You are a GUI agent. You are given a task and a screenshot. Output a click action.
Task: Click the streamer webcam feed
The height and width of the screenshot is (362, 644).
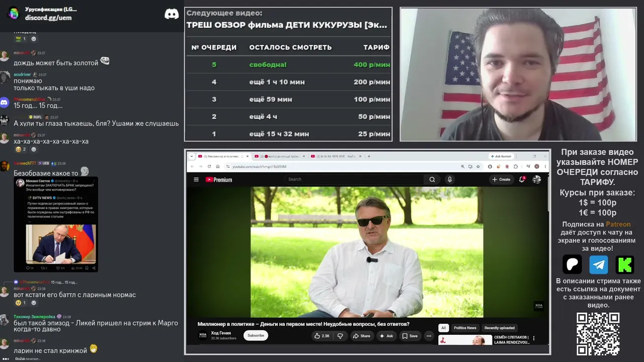click(x=518, y=74)
